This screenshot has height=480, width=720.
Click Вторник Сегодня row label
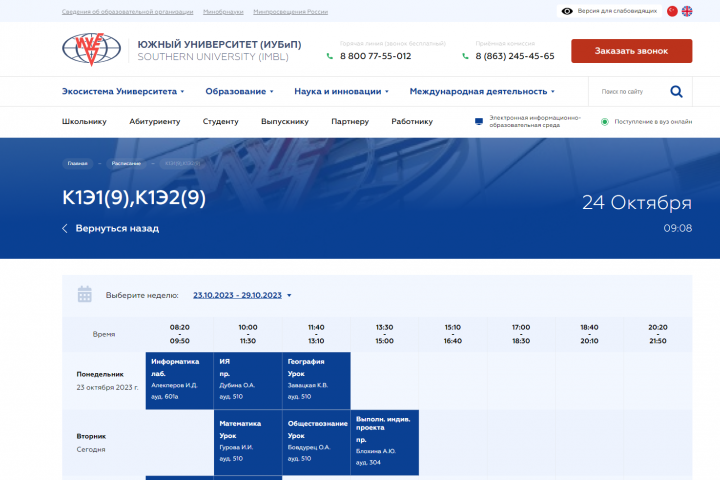tap(91, 442)
